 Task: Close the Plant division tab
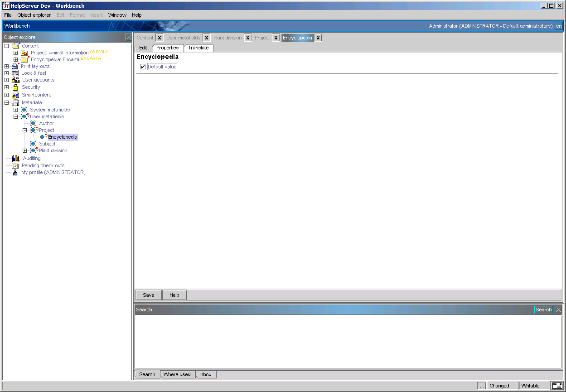pyautogui.click(x=248, y=38)
